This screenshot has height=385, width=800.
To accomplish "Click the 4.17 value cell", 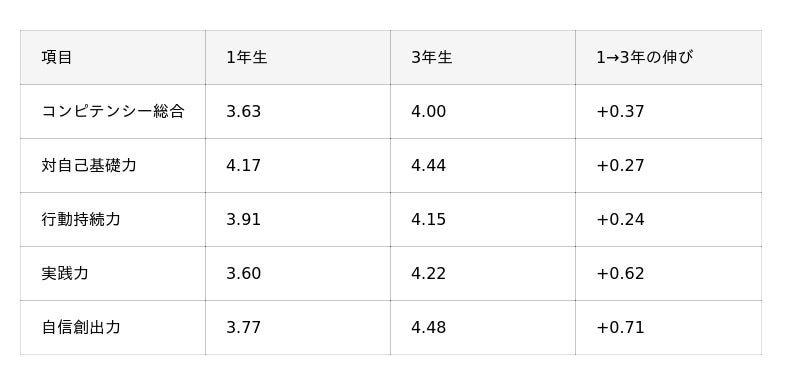I will [x=298, y=165].
